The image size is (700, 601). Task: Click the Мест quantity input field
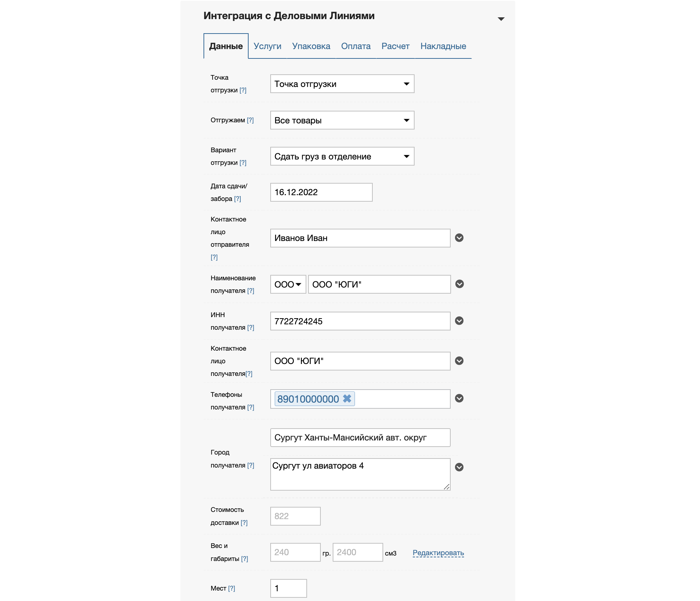(288, 588)
